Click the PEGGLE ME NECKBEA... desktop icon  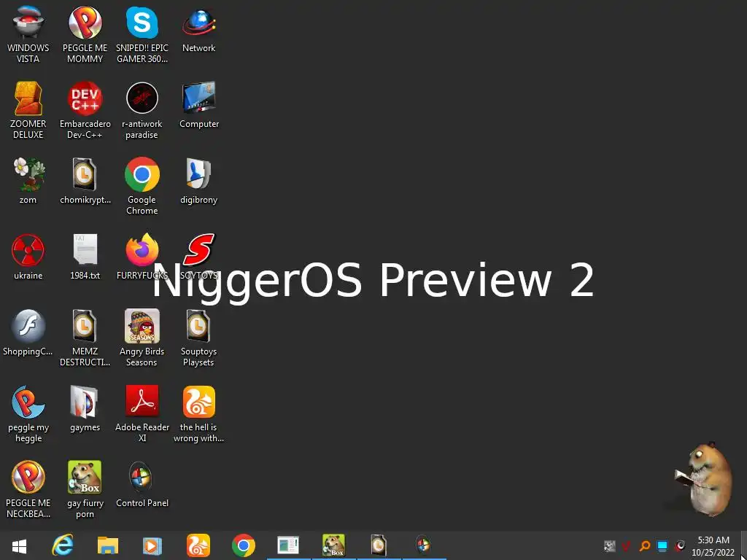[x=28, y=489]
